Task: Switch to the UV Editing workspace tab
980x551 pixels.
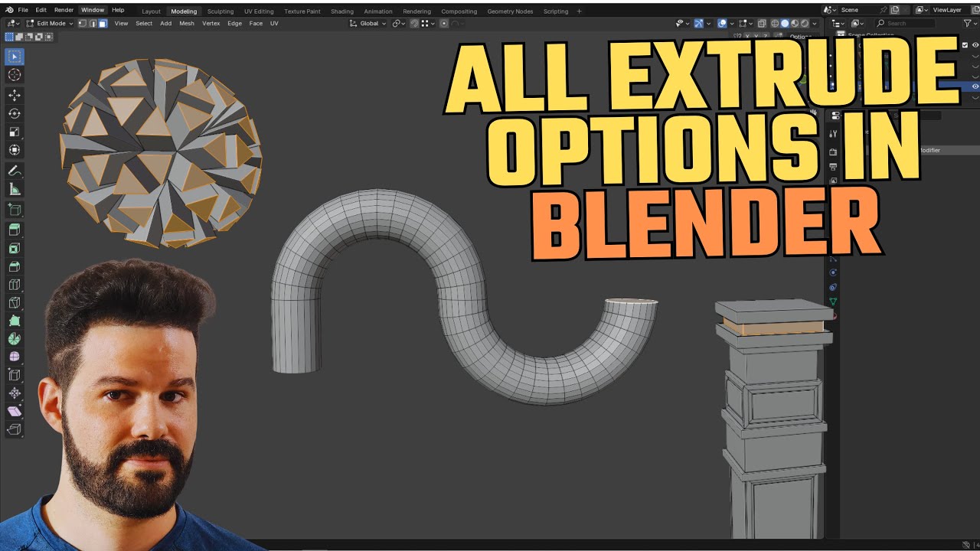Action: pos(259,11)
